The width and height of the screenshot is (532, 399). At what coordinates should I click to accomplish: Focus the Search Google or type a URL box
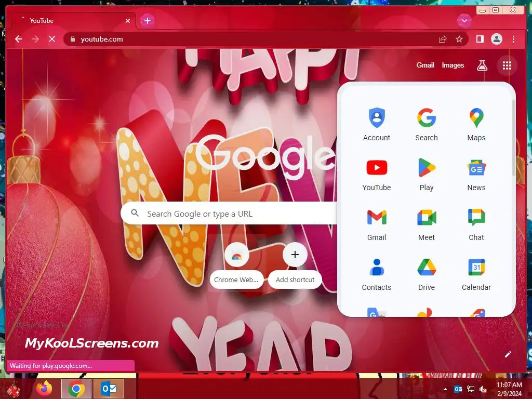(229, 214)
